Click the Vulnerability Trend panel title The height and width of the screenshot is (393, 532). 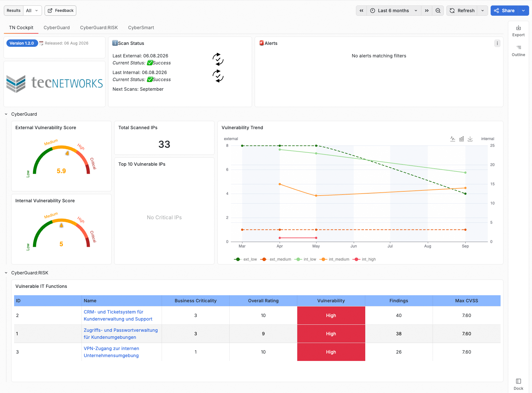point(242,128)
